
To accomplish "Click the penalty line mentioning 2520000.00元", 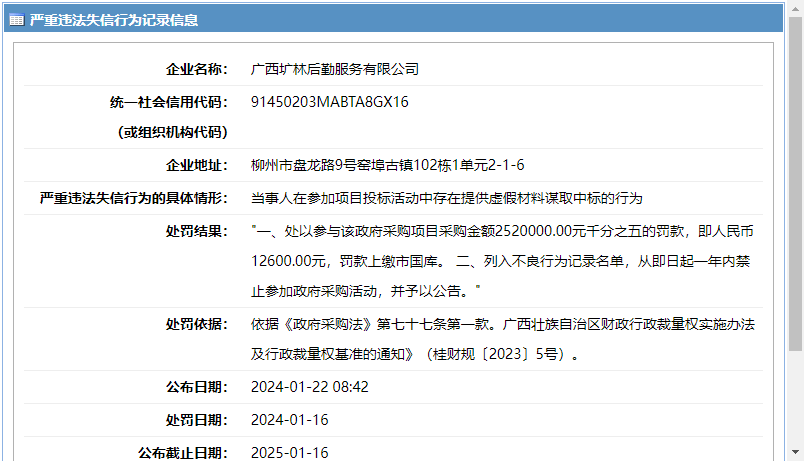I will click(x=502, y=231).
